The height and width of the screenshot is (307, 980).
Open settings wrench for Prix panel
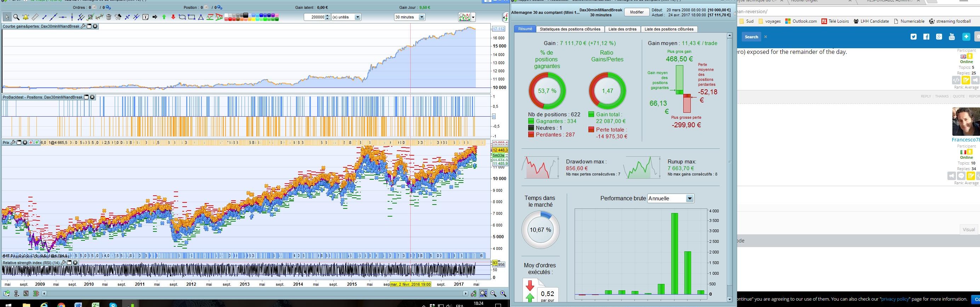13,143
